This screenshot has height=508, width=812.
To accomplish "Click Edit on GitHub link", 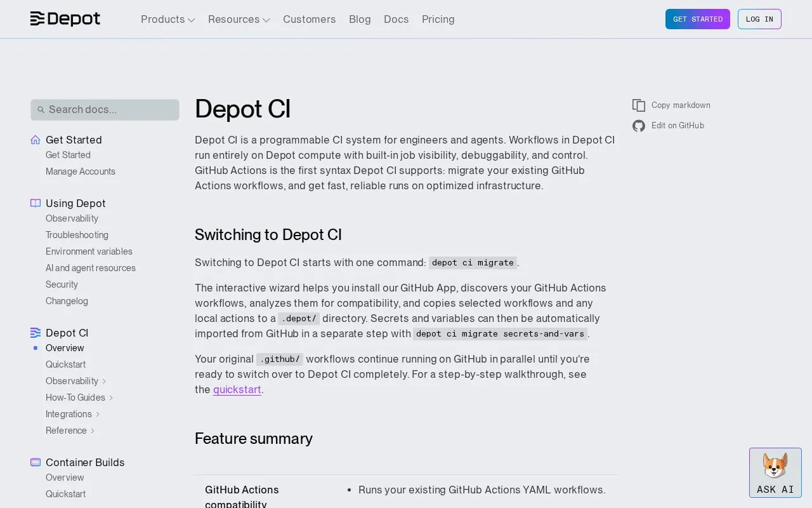I will [x=678, y=126].
